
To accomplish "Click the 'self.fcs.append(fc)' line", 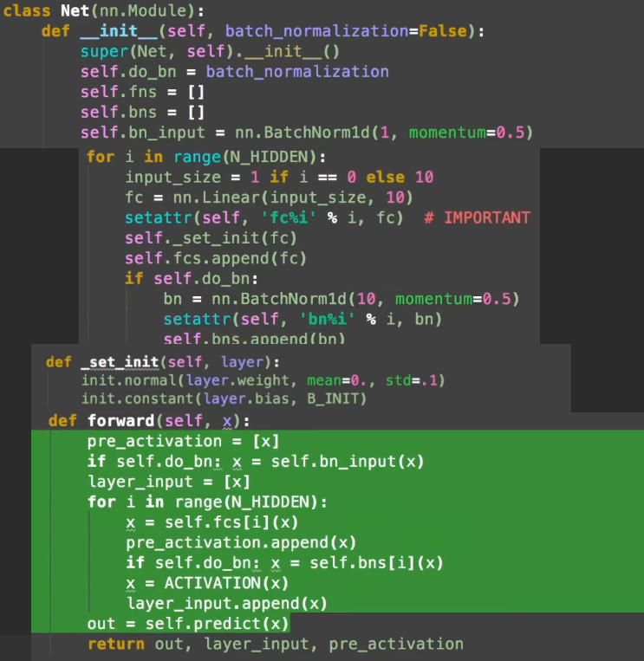I will coord(216,258).
